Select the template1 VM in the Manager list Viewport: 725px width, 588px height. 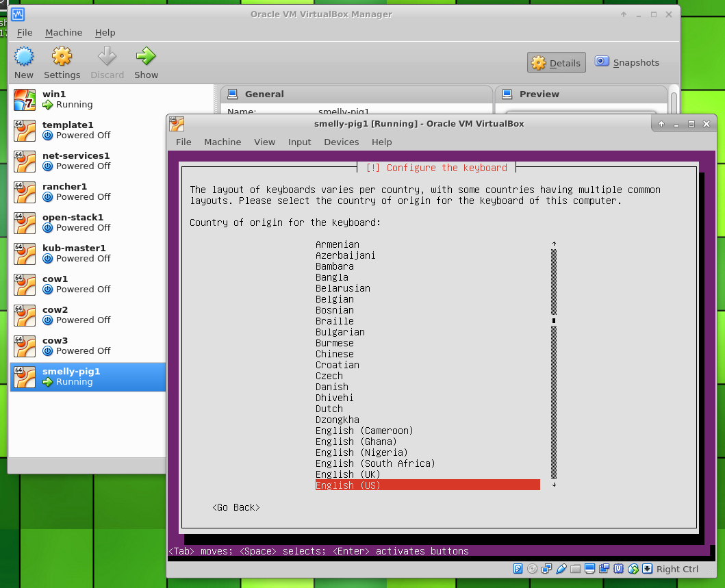point(88,130)
